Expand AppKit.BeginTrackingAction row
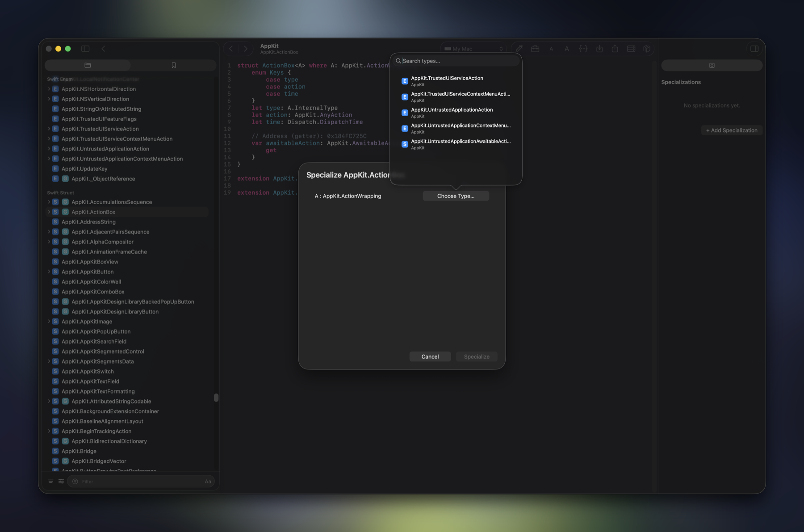This screenshot has width=804, height=532. [x=49, y=431]
